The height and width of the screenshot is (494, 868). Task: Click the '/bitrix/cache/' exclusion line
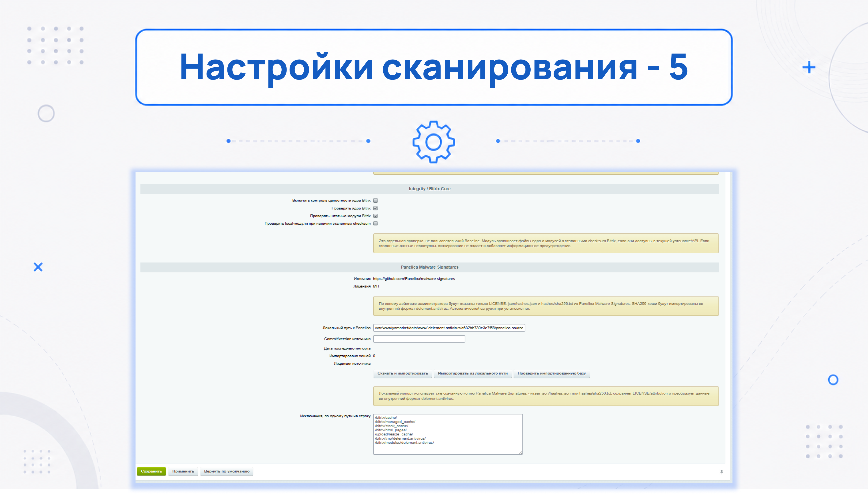(x=386, y=418)
